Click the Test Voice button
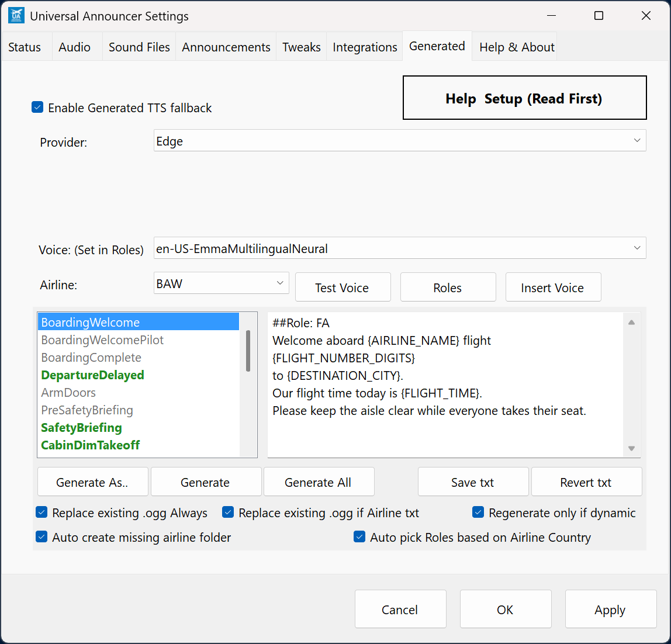671x644 pixels. [x=343, y=288]
